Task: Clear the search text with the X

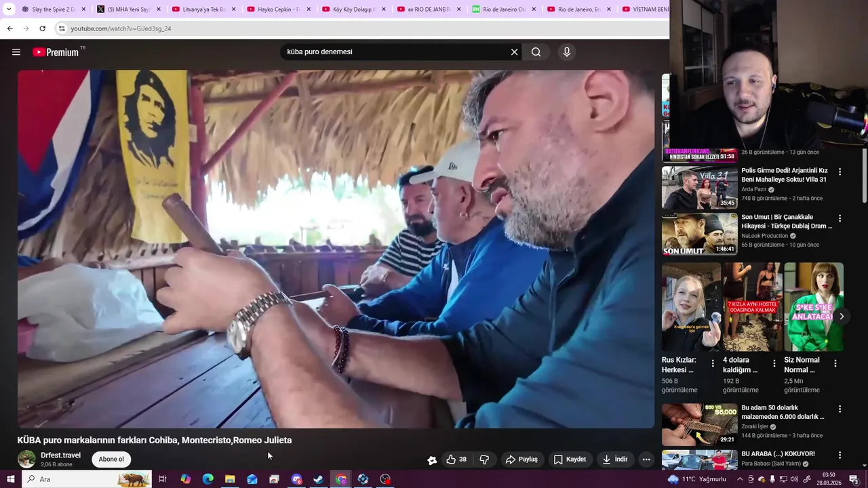Action: click(x=514, y=52)
